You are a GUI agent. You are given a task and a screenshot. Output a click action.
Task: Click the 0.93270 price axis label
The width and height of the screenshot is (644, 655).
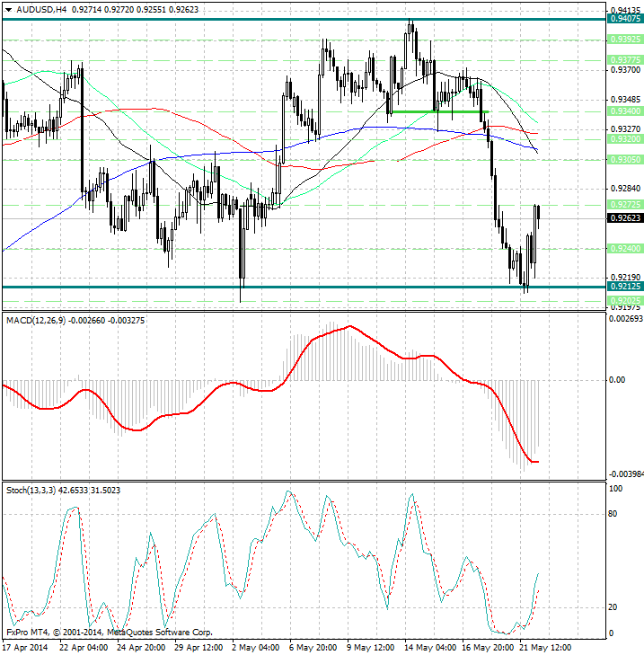(625, 129)
